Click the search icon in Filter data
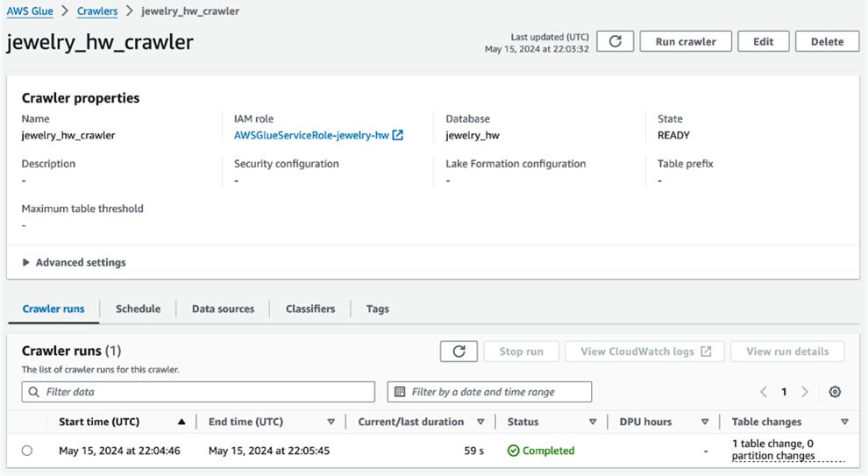This screenshot has width=868, height=476. coord(34,392)
